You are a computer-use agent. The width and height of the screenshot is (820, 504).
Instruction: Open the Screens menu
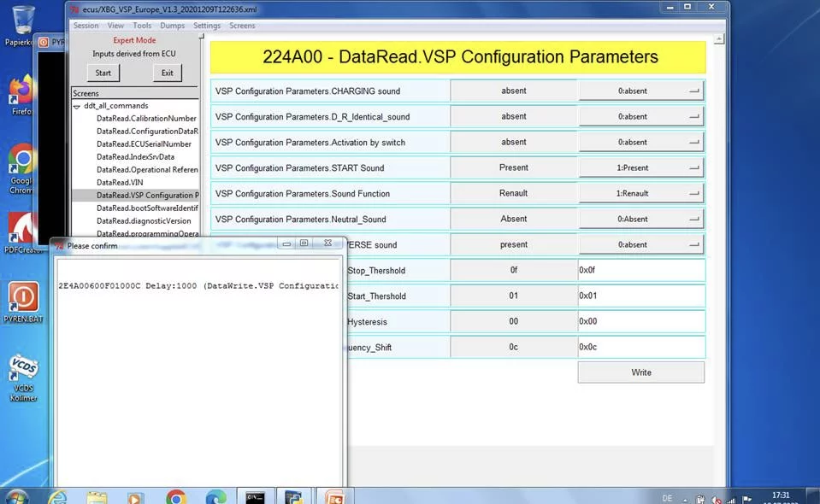point(242,26)
